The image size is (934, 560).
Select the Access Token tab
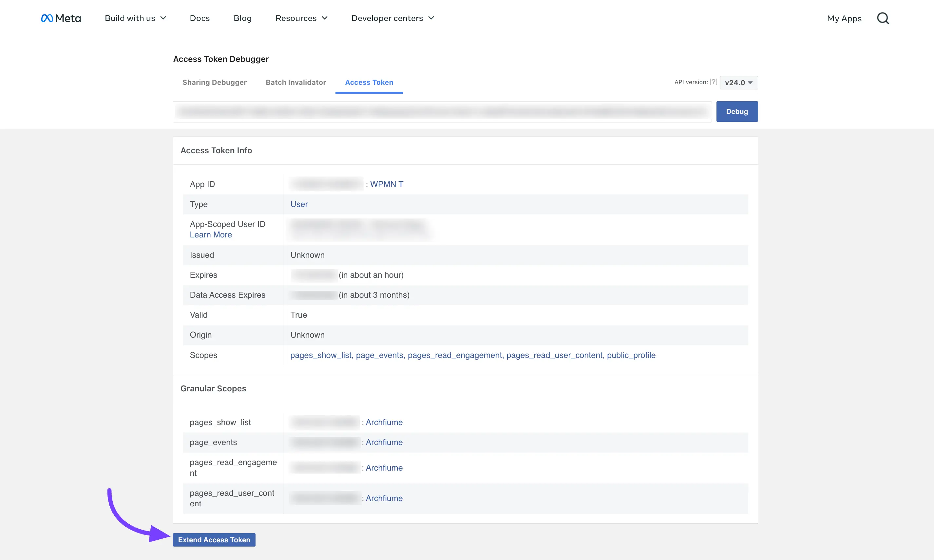tap(369, 82)
